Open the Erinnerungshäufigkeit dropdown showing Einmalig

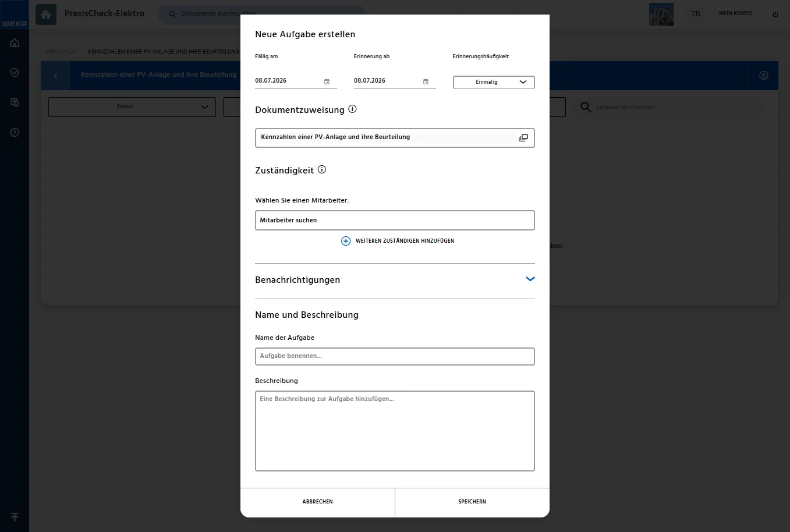pos(494,82)
